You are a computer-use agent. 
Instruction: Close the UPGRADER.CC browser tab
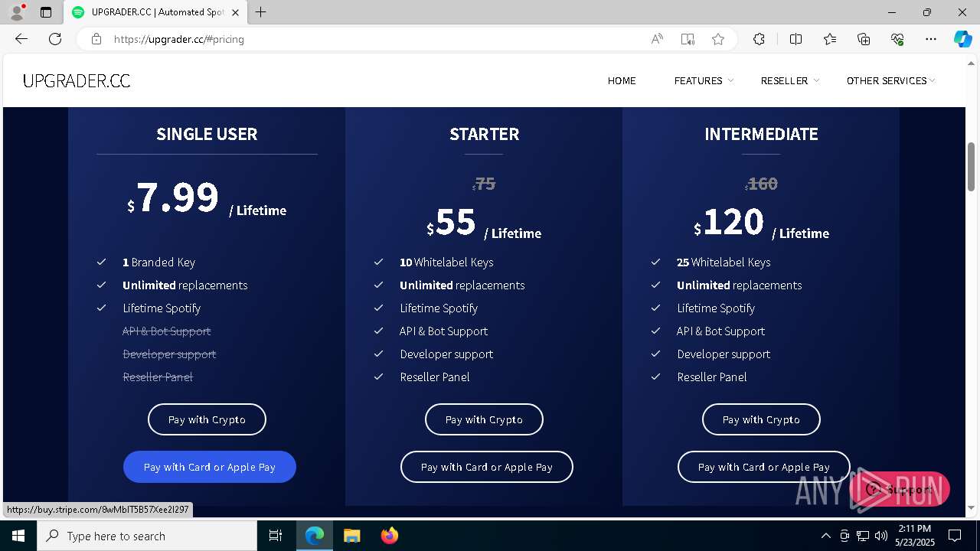(x=235, y=12)
